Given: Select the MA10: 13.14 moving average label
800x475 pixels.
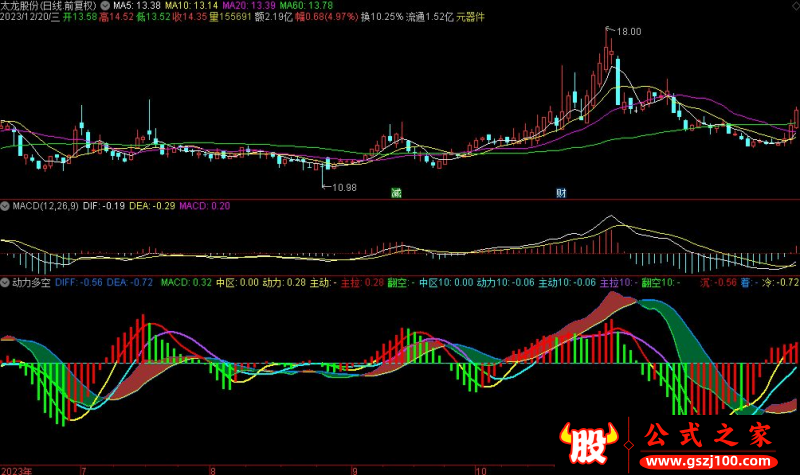Looking at the screenshot, I should pyautogui.click(x=191, y=6).
